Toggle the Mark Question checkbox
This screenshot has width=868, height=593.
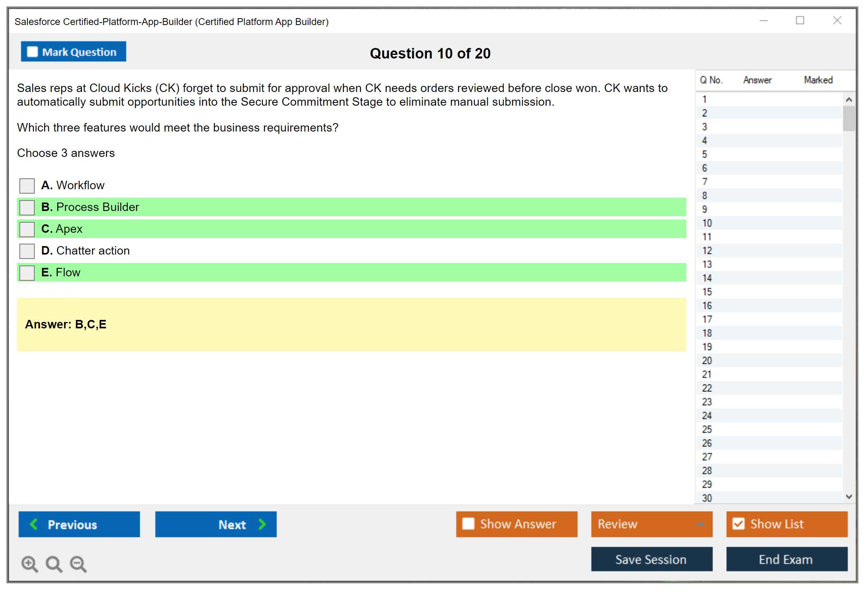coord(32,52)
